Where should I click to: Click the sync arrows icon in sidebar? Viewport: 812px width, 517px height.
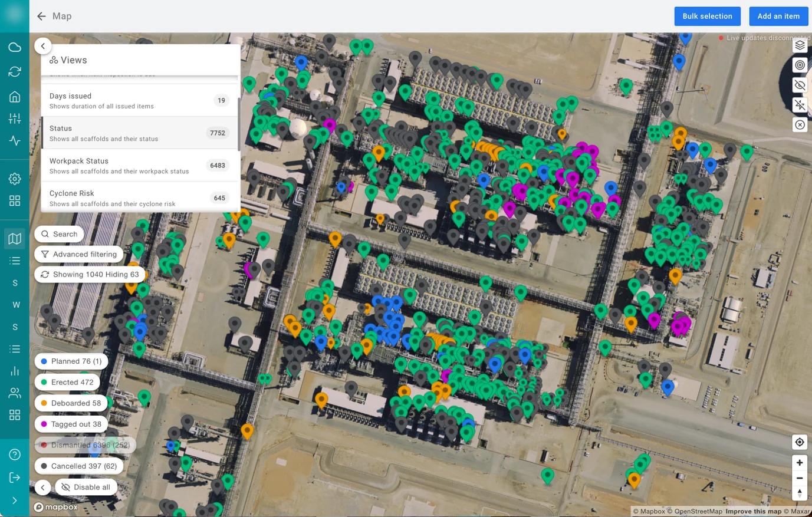15,71
